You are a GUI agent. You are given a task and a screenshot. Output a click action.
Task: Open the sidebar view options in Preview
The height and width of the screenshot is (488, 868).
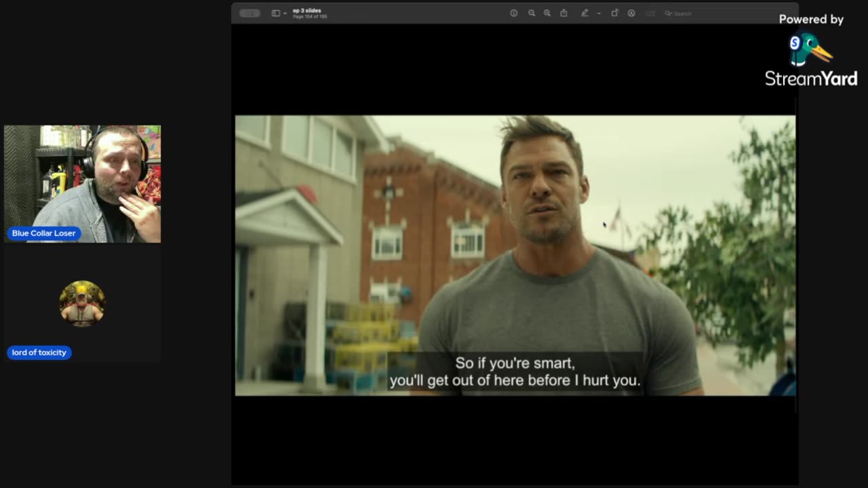pyautogui.click(x=275, y=13)
